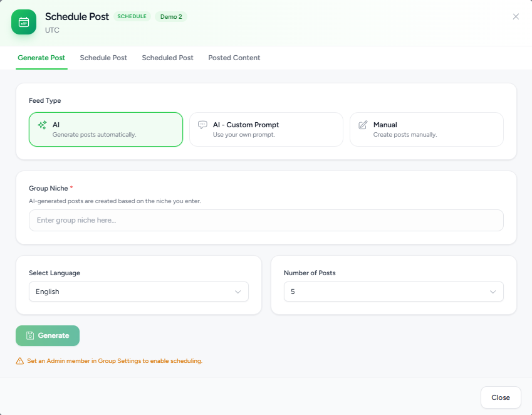Screen dimensions: 532x415
Task: Open the Scheduled Post tab
Action: click(167, 58)
